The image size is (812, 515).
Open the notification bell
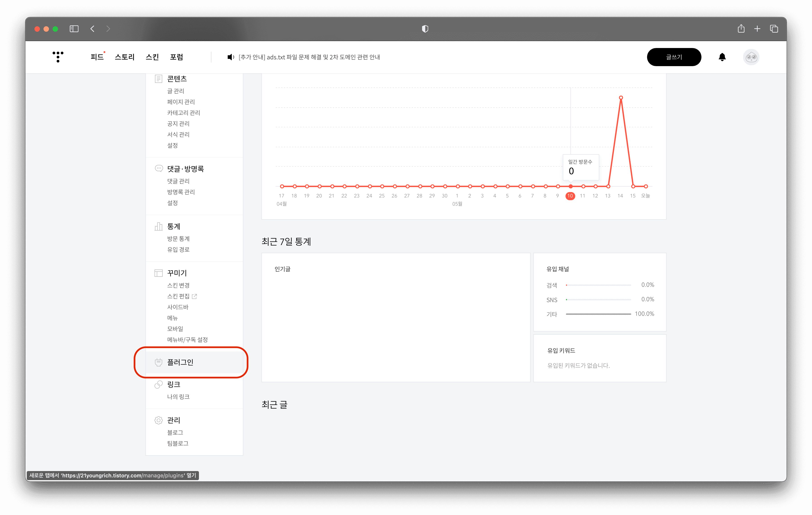(x=722, y=57)
